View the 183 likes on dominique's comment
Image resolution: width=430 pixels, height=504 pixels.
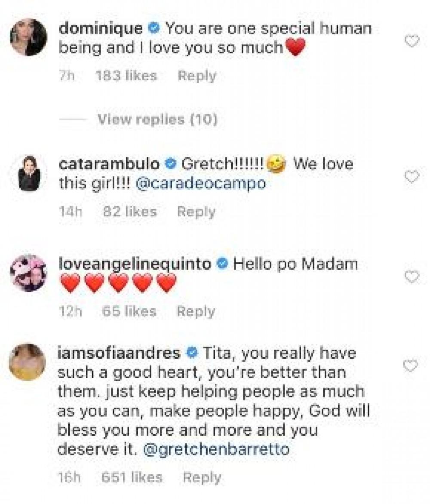[126, 76]
